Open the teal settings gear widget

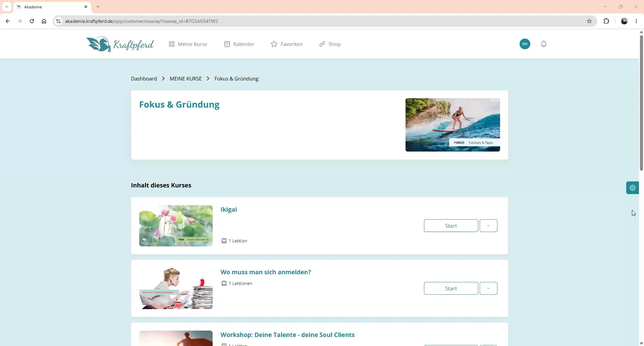pyautogui.click(x=632, y=188)
